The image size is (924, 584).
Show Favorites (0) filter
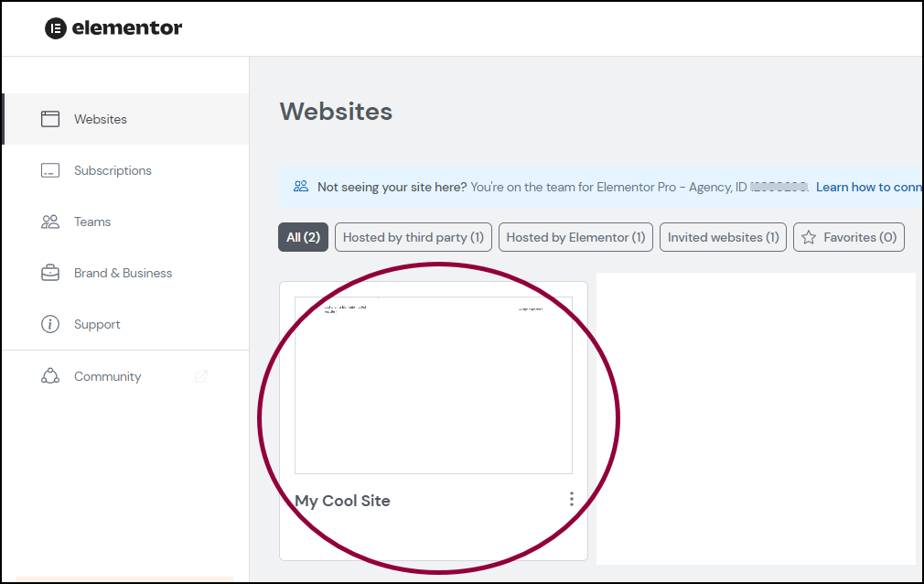coord(849,237)
